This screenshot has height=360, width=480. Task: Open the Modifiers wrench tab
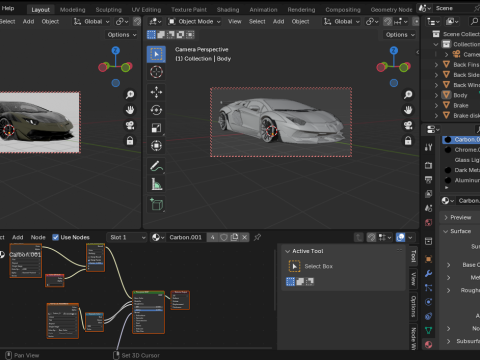point(428,274)
